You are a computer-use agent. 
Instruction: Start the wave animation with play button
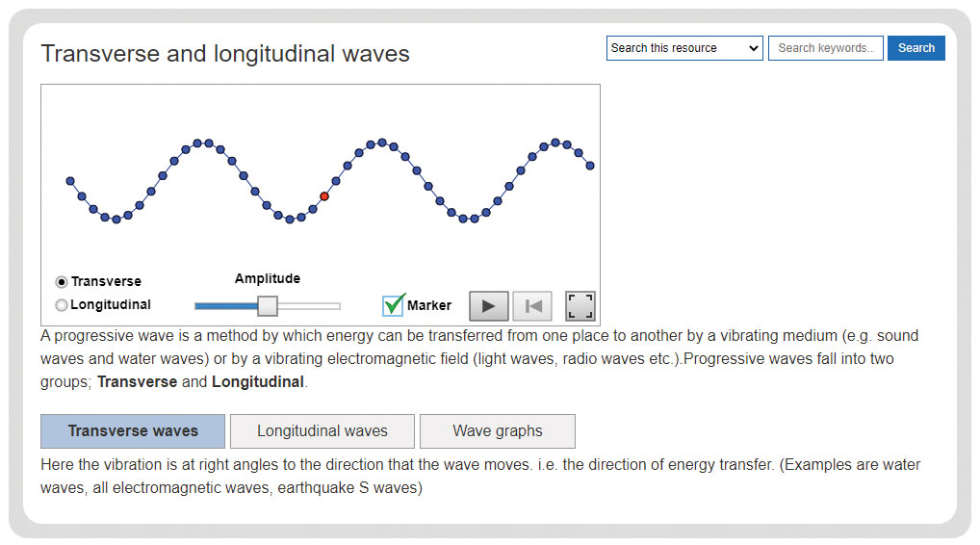pyautogui.click(x=488, y=305)
